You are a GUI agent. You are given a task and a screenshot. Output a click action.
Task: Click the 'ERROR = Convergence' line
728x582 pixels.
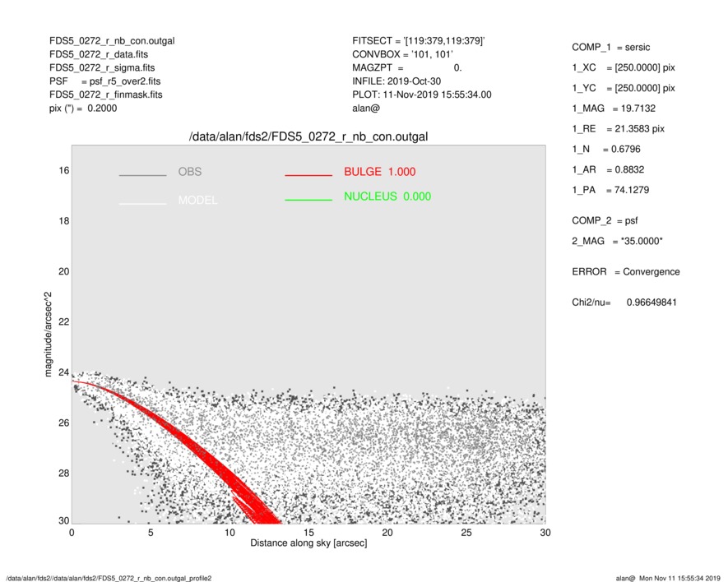point(626,272)
